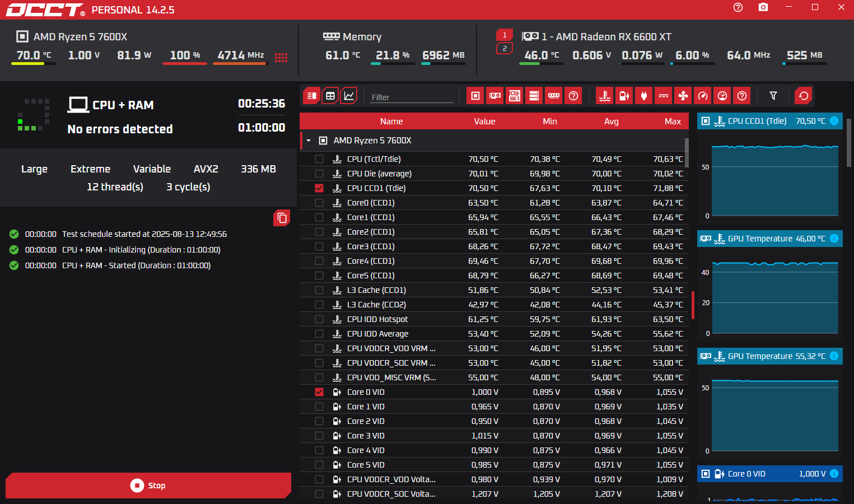Screen dimensions: 854x504
Task: Copy the log with the clipboard icon
Action: [282, 218]
